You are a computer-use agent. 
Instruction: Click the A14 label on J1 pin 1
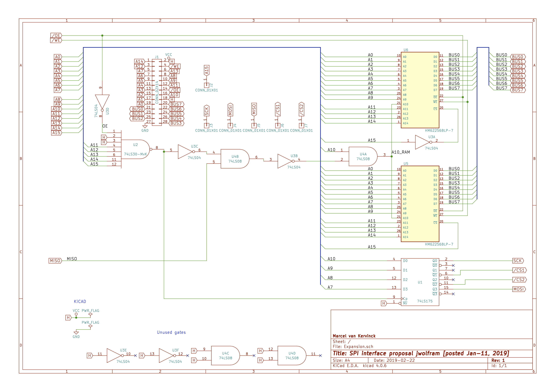(140, 62)
